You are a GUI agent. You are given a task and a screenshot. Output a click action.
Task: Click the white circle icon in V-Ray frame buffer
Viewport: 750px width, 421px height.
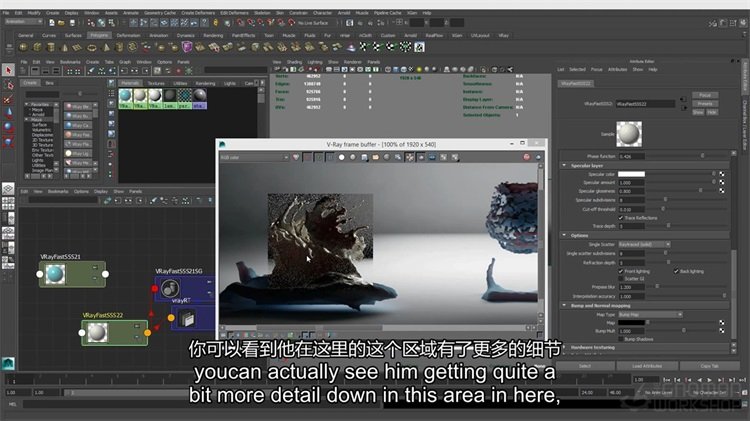click(342, 157)
